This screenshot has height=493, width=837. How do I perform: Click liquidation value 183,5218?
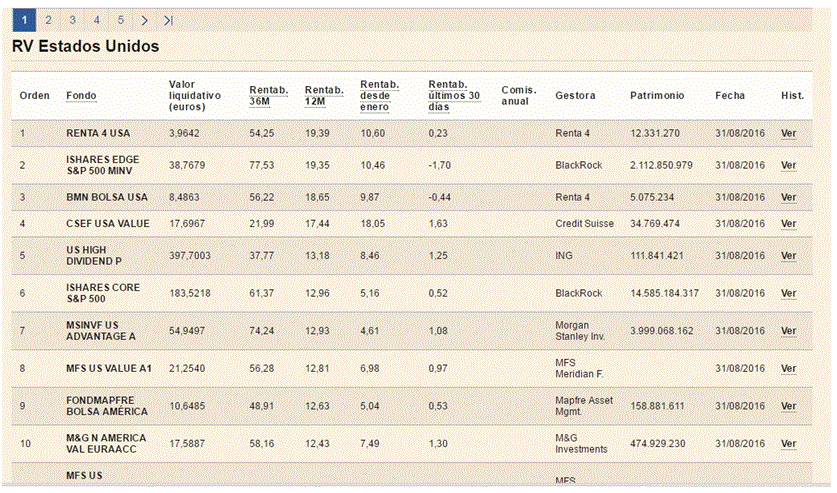(x=190, y=293)
